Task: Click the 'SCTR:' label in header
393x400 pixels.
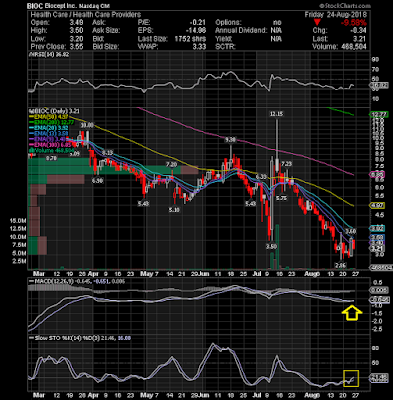Action: pyautogui.click(x=225, y=47)
